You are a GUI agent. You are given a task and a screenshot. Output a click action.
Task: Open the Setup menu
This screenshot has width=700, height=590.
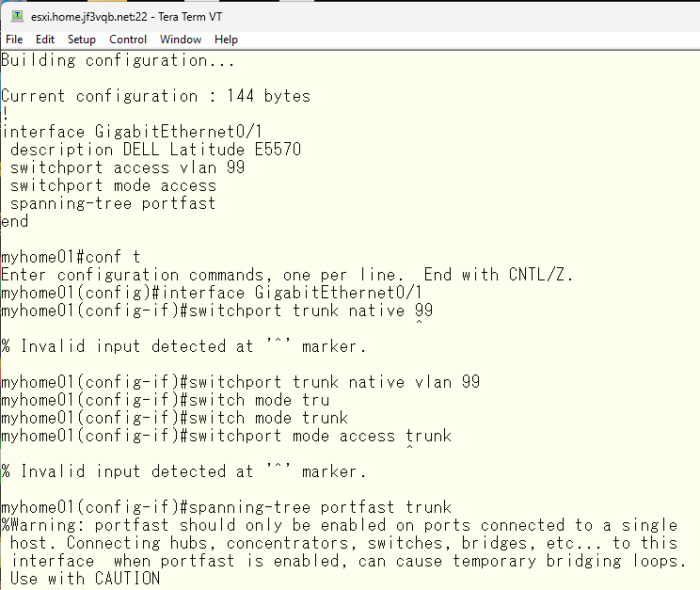pyautogui.click(x=82, y=40)
